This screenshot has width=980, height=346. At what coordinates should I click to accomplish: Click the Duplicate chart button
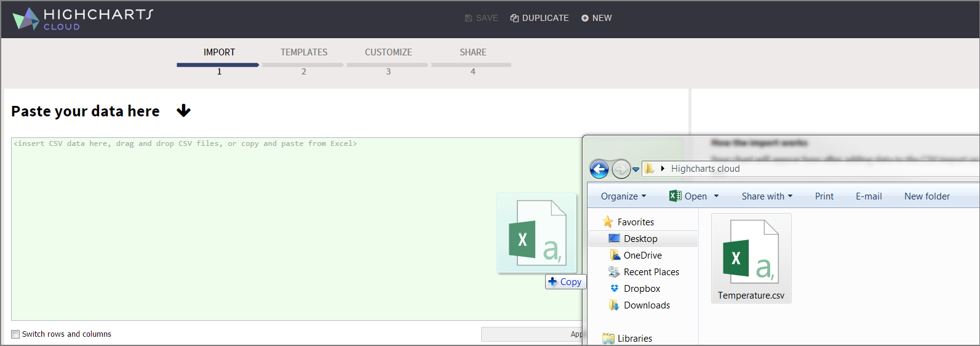pos(540,18)
